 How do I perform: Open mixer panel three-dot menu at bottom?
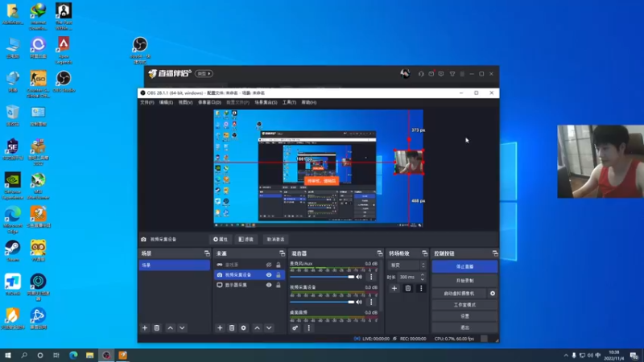tap(309, 328)
